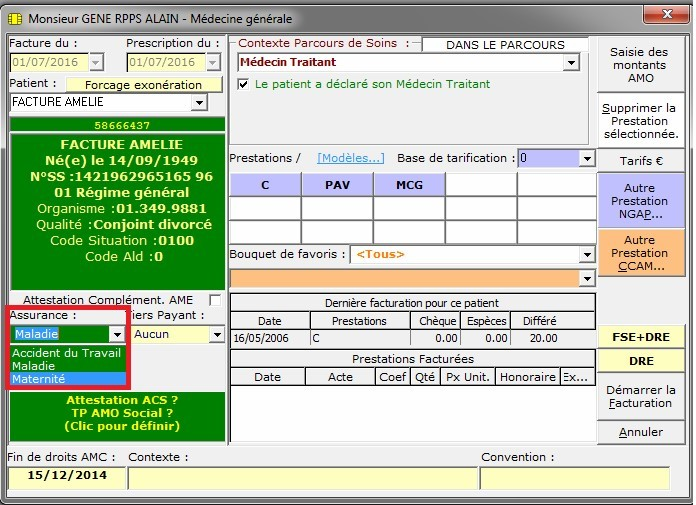Click the green patient info panel N°SS line
The image size is (696, 505).
121,177
